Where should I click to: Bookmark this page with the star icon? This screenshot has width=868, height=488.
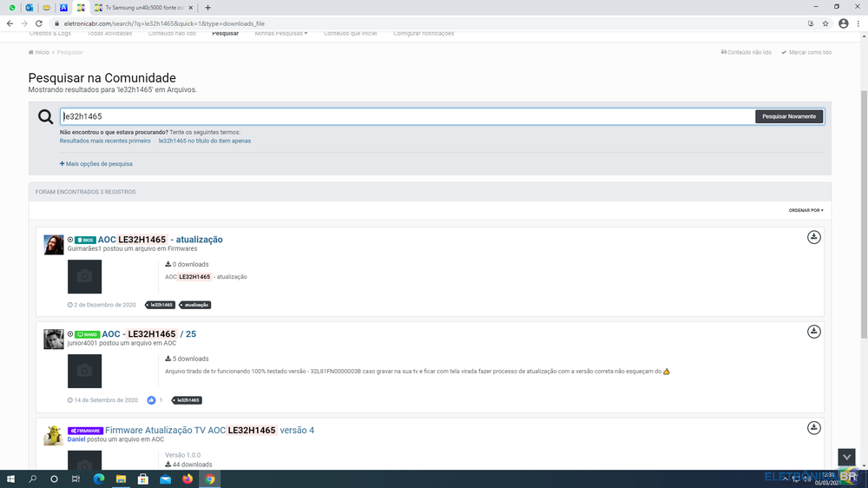(x=825, y=23)
